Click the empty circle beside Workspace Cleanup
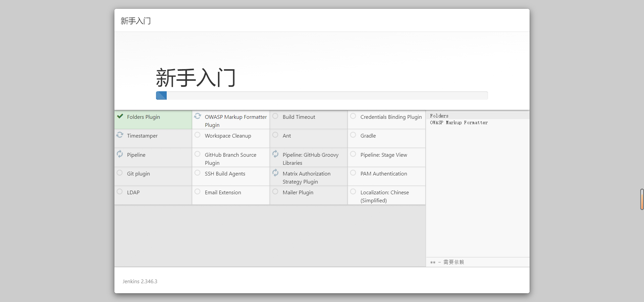The width and height of the screenshot is (644, 302). (198, 135)
